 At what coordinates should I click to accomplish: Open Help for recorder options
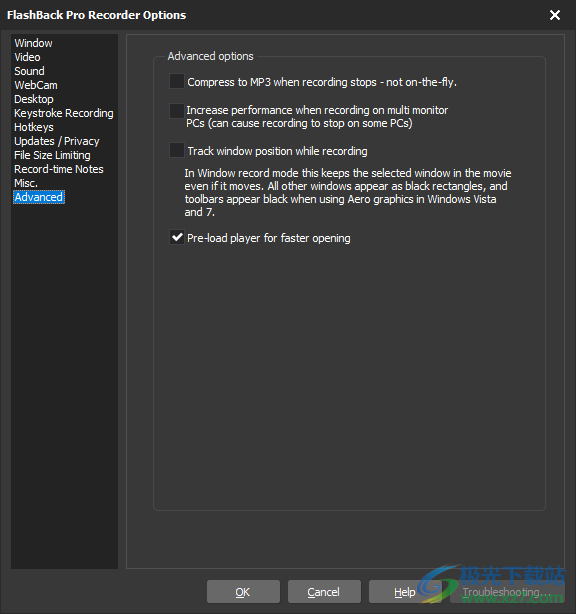(405, 592)
